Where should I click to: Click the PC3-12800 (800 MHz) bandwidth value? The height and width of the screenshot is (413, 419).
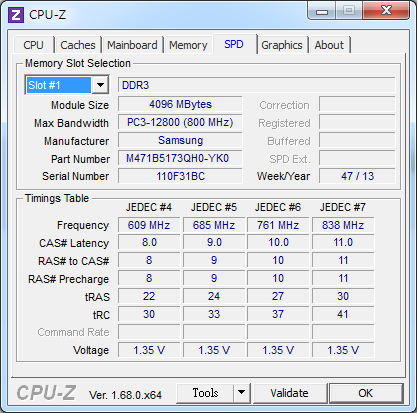coord(180,122)
